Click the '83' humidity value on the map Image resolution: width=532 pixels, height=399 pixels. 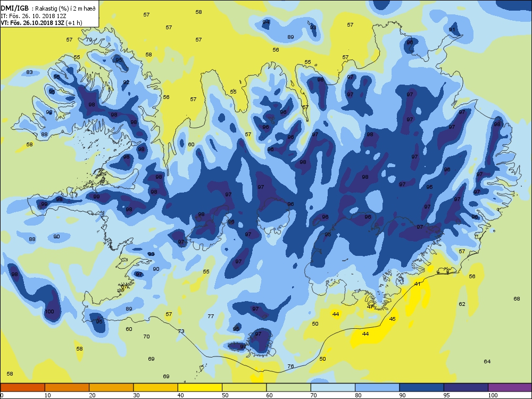tap(29, 72)
